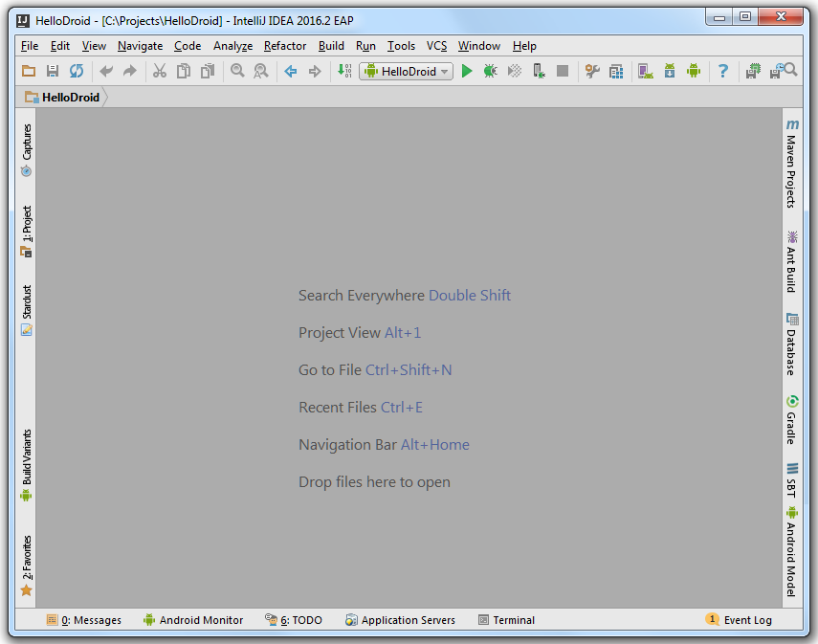Open the Event Log tool window

pos(739,619)
